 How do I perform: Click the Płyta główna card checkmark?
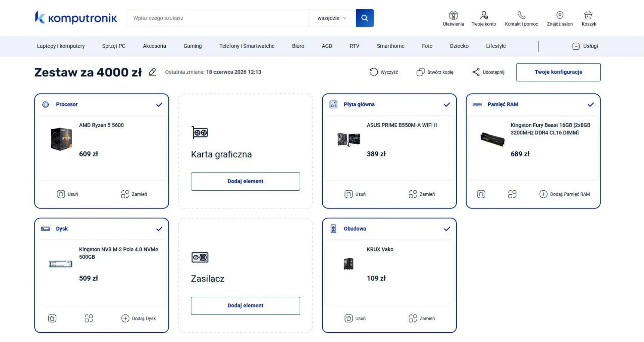pyautogui.click(x=447, y=105)
